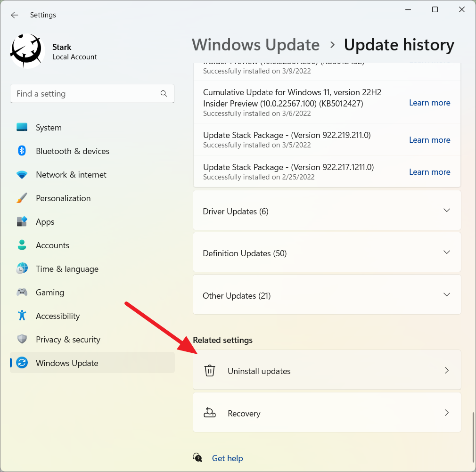Expand Driver Updates (6) chevron
The image size is (476, 472).
coord(447,210)
